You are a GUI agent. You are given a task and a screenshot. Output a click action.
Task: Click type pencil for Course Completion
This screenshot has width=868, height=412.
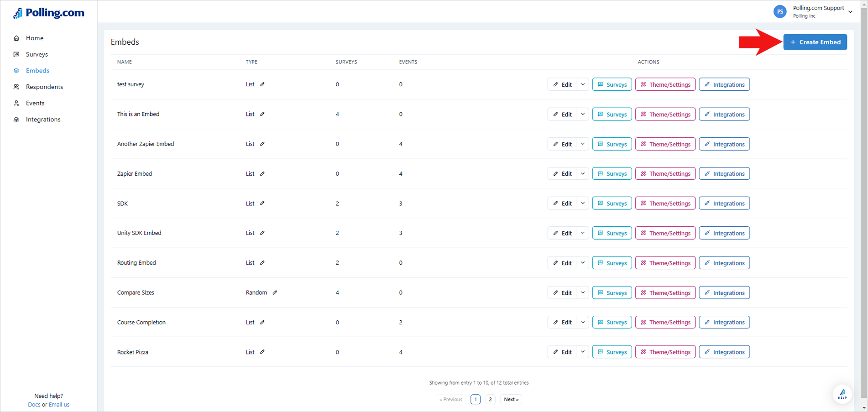coord(262,322)
